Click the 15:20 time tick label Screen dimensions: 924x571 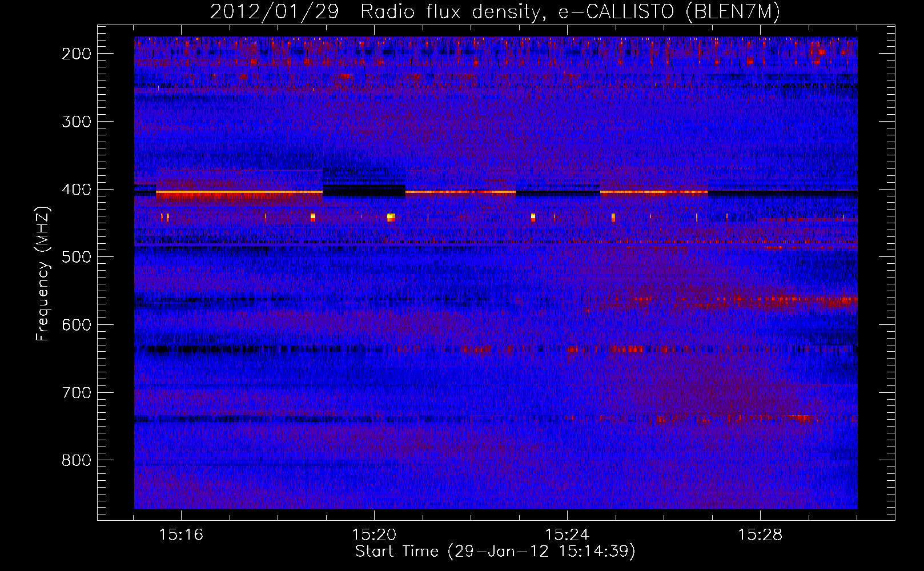tap(374, 535)
